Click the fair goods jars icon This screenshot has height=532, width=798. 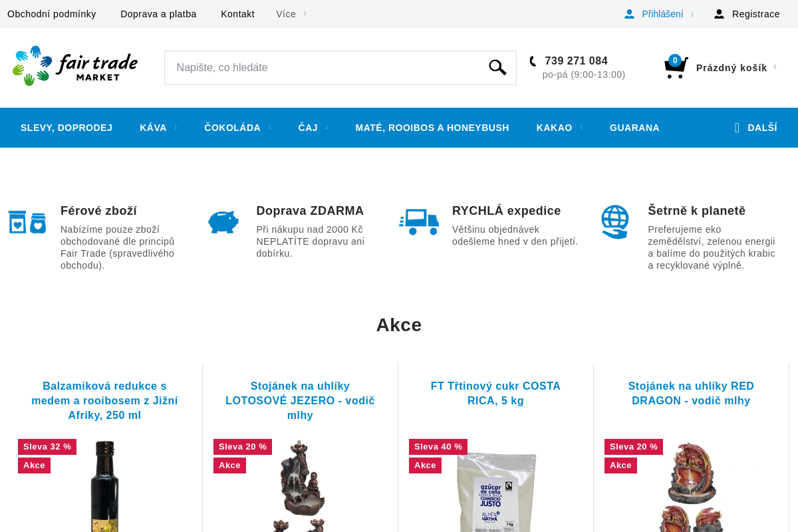click(27, 221)
